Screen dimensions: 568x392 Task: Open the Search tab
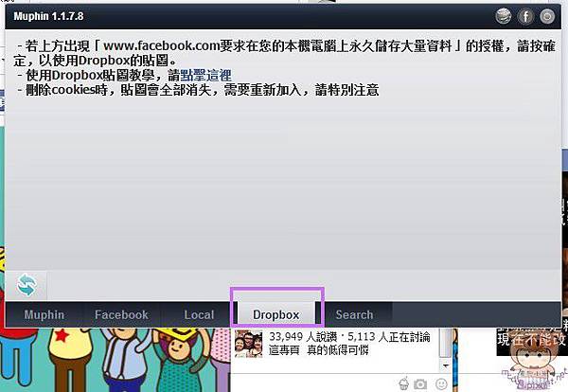pos(354,314)
